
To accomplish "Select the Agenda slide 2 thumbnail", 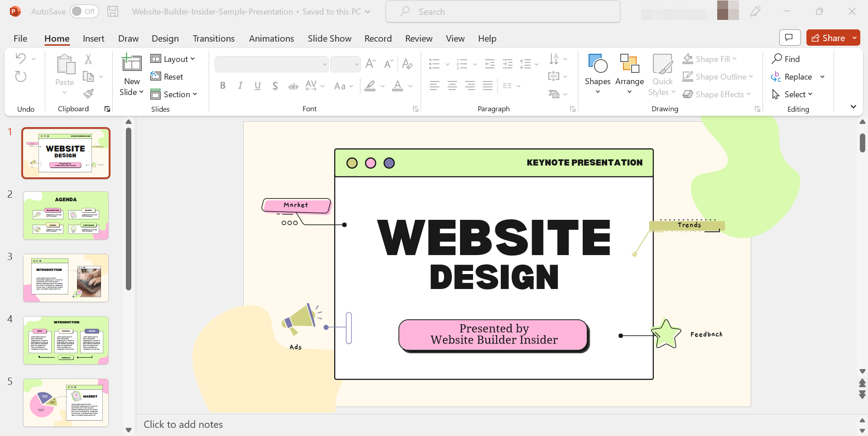I will [66, 215].
